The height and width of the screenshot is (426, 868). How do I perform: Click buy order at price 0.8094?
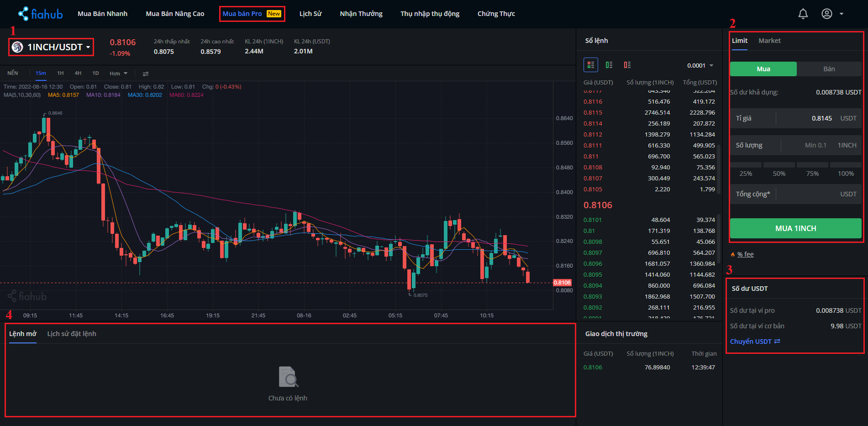click(649, 286)
